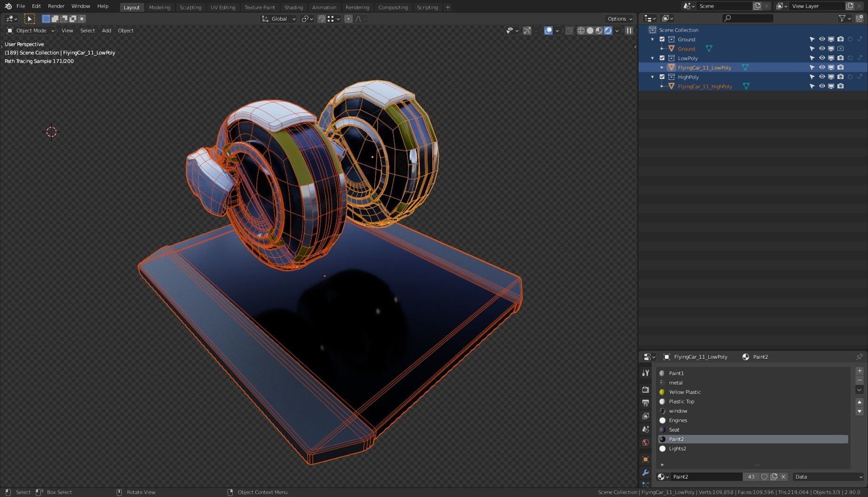
Task: Click the View Layer name field
Action: (x=817, y=6)
